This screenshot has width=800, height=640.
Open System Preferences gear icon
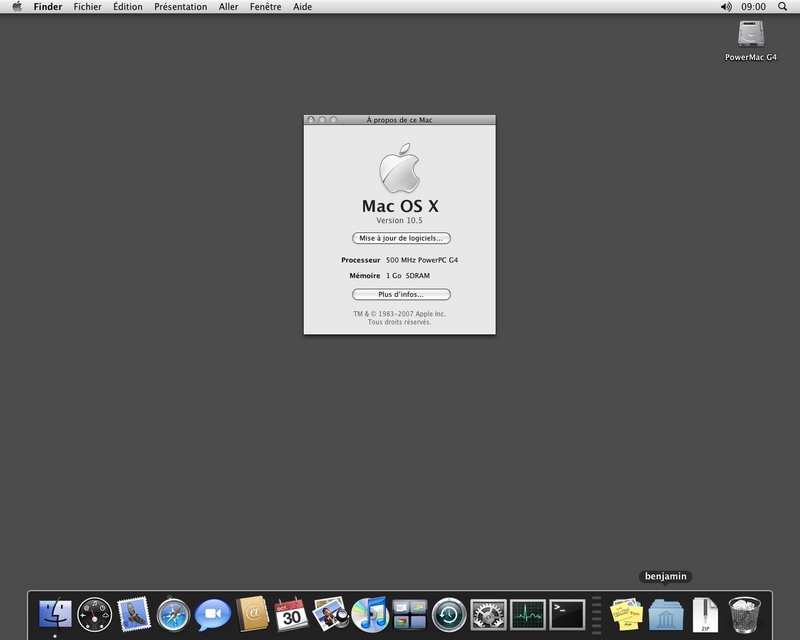(488, 613)
